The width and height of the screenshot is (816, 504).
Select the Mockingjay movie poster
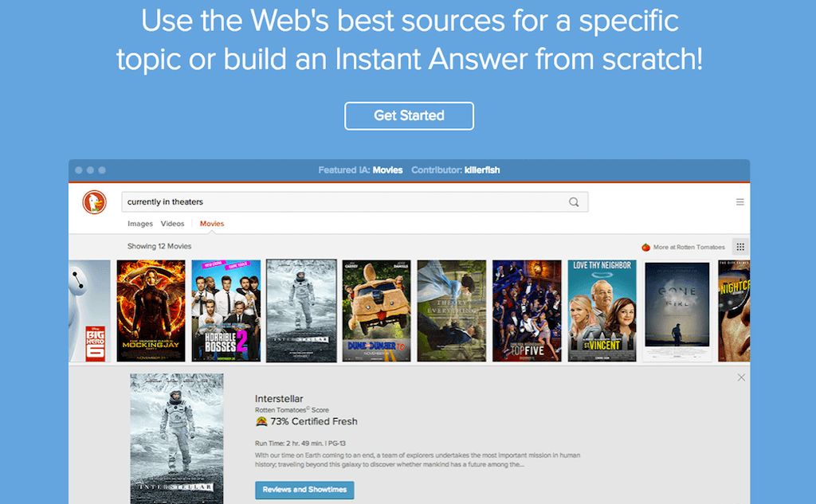(151, 311)
